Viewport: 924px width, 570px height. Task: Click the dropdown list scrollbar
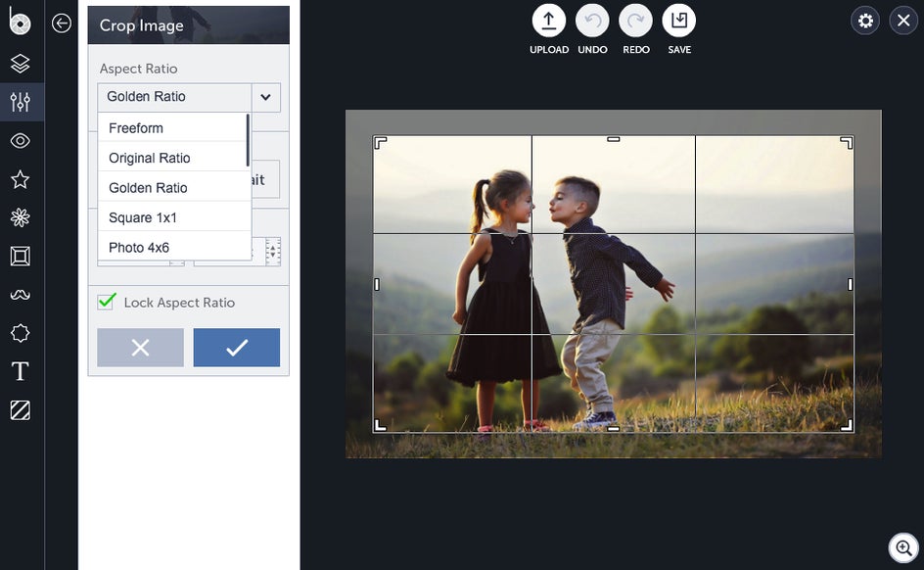(248, 140)
